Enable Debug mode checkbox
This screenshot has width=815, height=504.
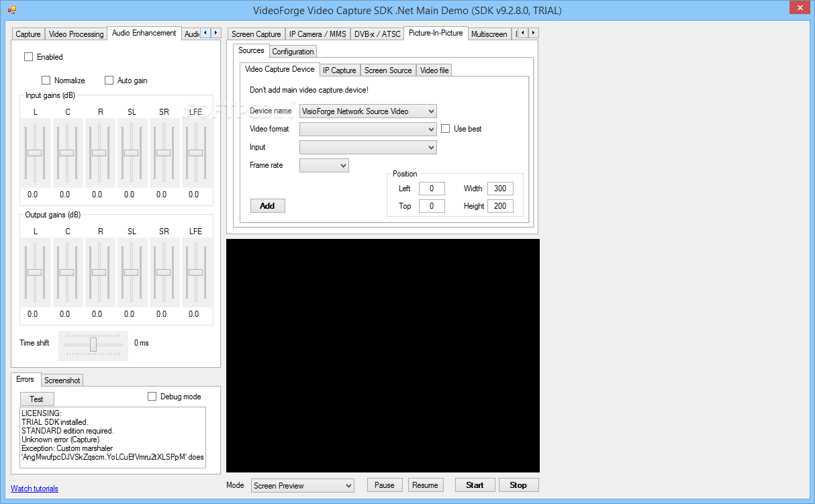152,397
